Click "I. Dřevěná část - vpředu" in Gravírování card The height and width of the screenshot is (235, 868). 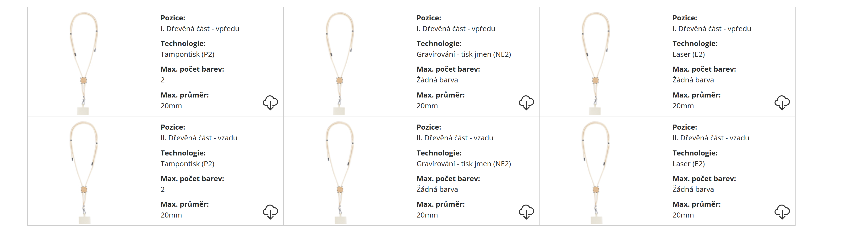tap(456, 29)
